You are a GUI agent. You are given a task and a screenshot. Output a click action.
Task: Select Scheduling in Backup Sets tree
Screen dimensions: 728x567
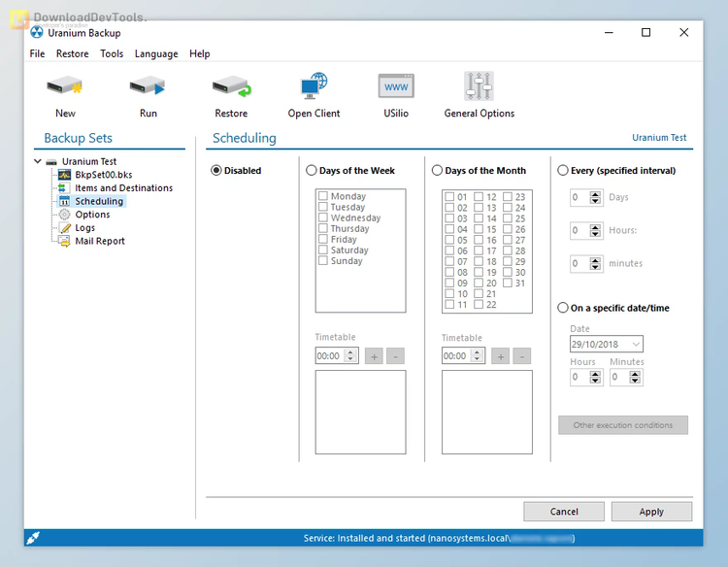click(99, 201)
